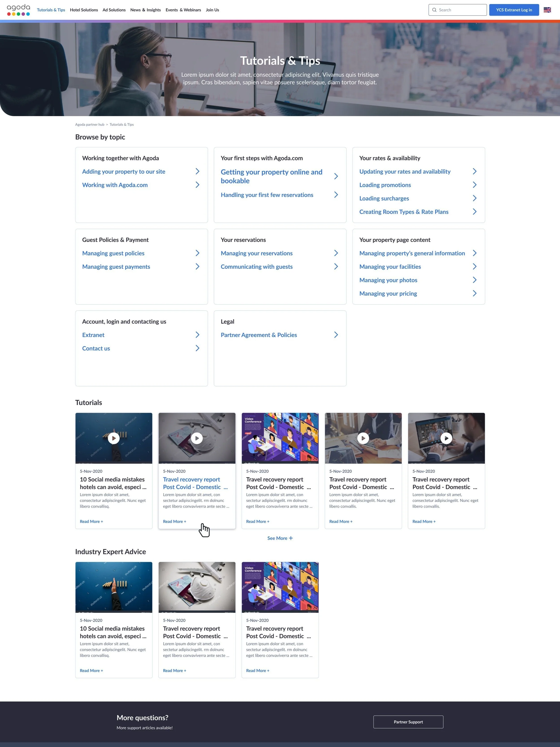Open Loading promotions via its chevron arrow
560x747 pixels.
[475, 185]
